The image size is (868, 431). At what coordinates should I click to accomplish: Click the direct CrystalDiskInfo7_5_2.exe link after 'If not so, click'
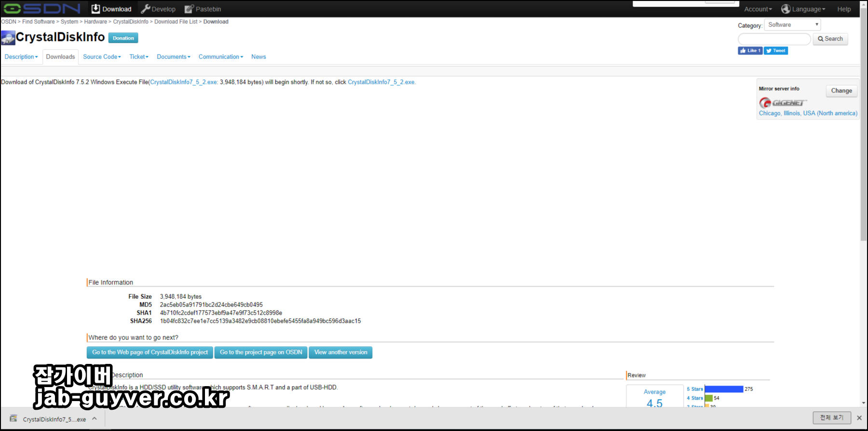(x=381, y=82)
